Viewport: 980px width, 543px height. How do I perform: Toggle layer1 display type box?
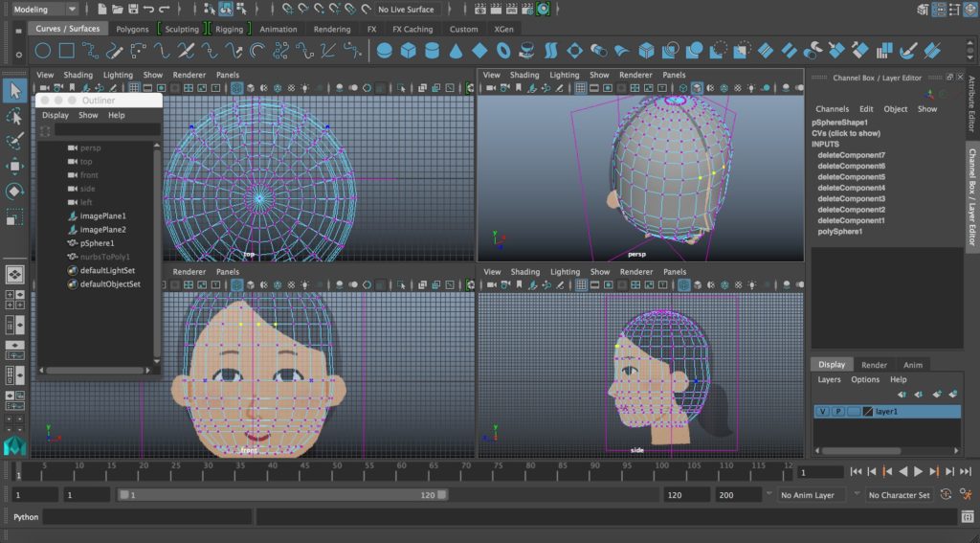(x=853, y=412)
